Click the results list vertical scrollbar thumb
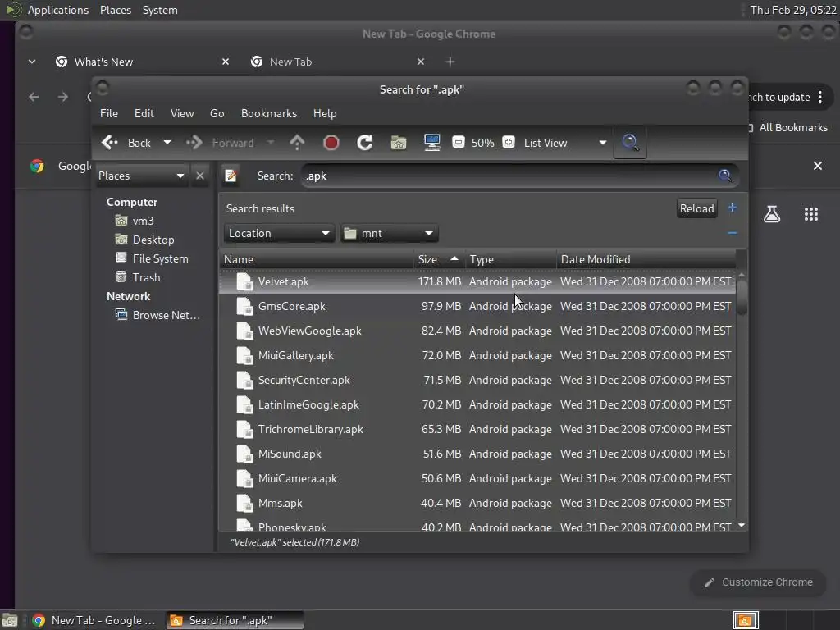 pos(742,297)
